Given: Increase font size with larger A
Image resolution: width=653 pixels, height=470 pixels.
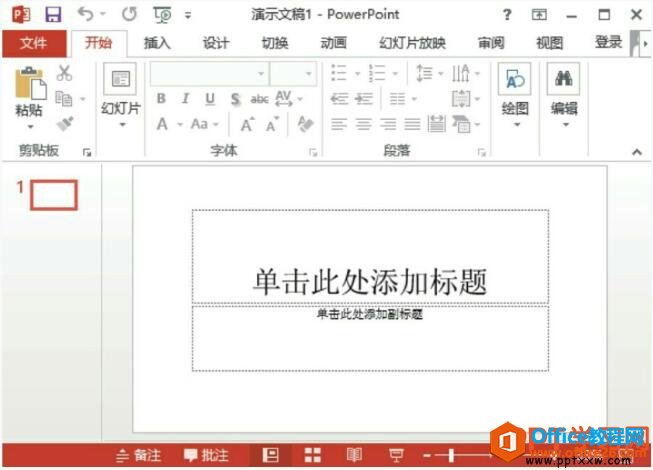Looking at the screenshot, I should 247,124.
